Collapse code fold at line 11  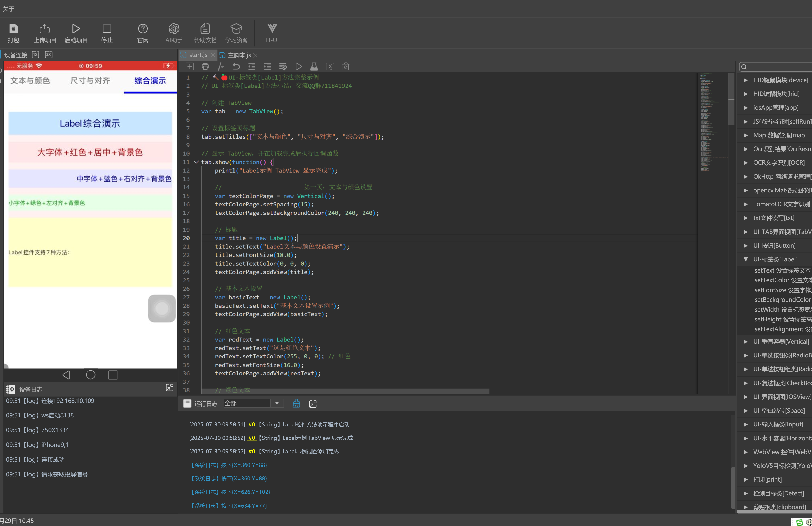[x=196, y=162]
